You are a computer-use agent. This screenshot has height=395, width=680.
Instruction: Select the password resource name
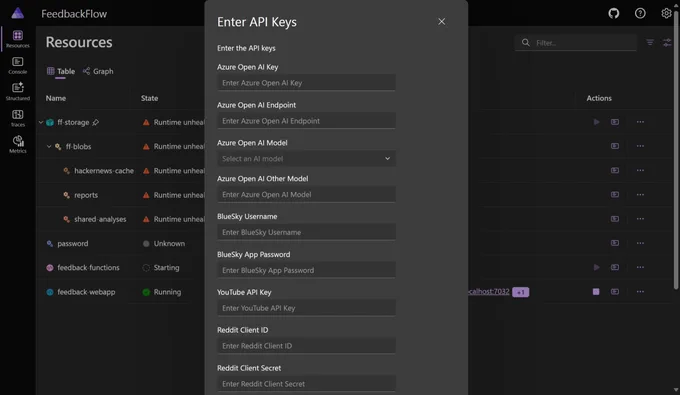click(72, 243)
